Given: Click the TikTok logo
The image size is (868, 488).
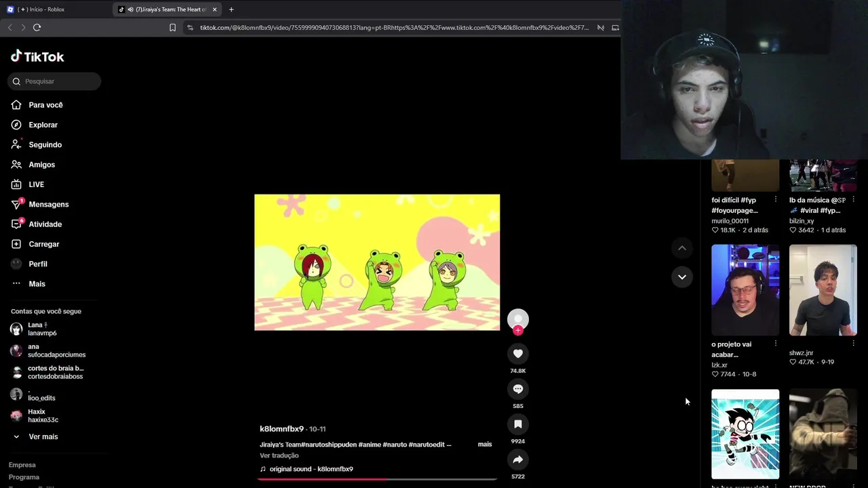Looking at the screenshot, I should [x=37, y=57].
